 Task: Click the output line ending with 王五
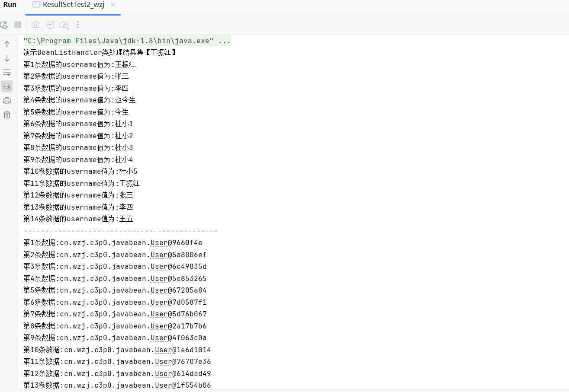(x=78, y=219)
